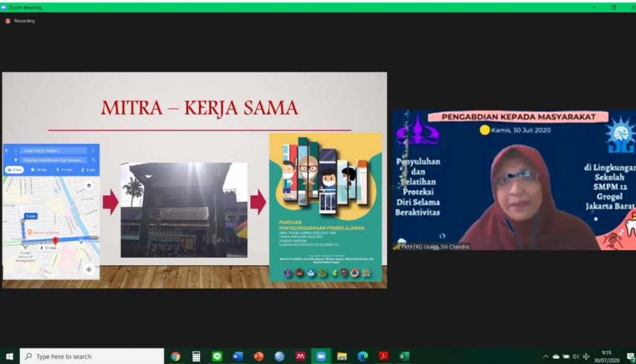Click the 'Type here to search' box
This screenshot has width=636, height=364.
[92, 357]
